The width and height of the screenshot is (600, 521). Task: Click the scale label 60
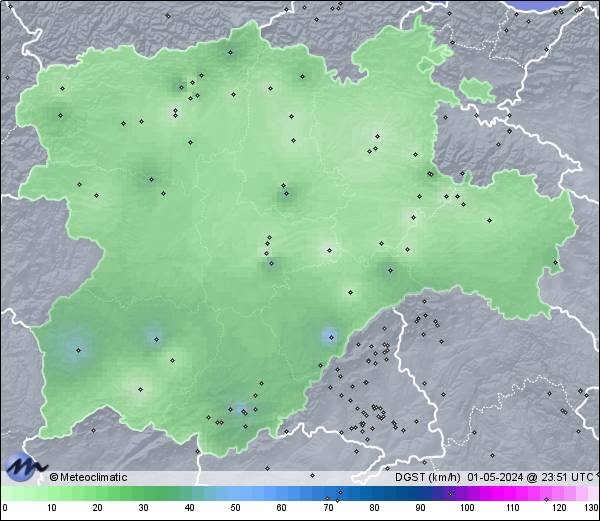pos(282,508)
